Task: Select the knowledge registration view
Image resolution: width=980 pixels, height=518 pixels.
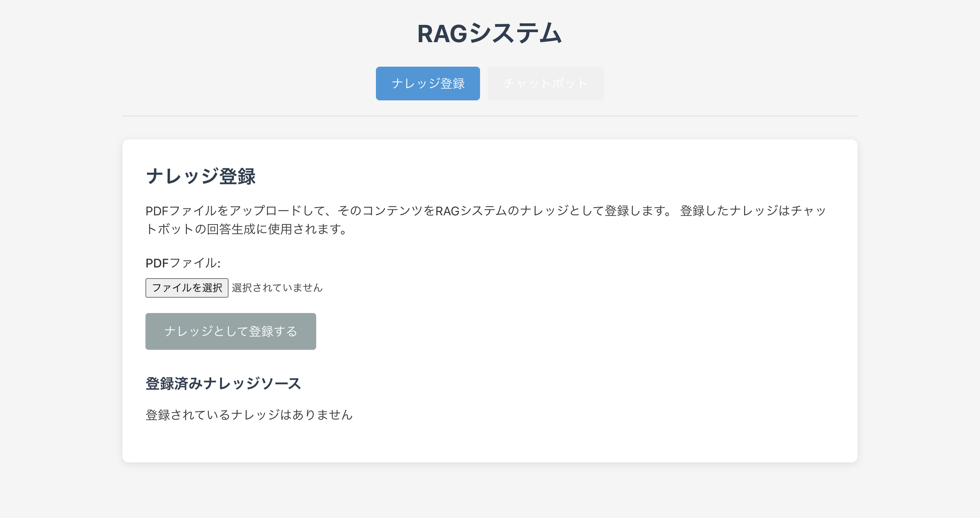Action: (x=428, y=84)
